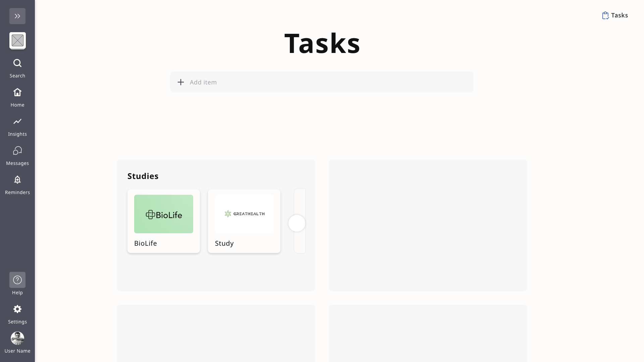Open the BioLife study card
The height and width of the screenshot is (362, 644).
164,214
